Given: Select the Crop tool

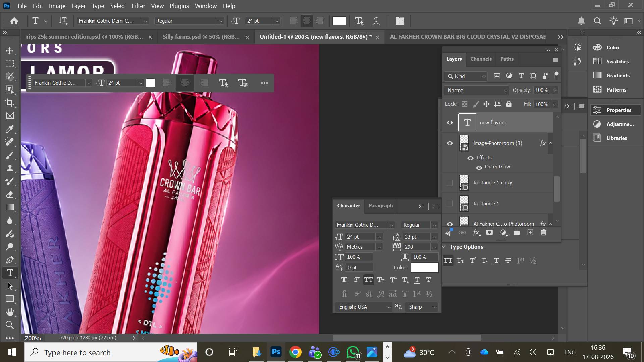Looking at the screenshot, I should [10, 103].
